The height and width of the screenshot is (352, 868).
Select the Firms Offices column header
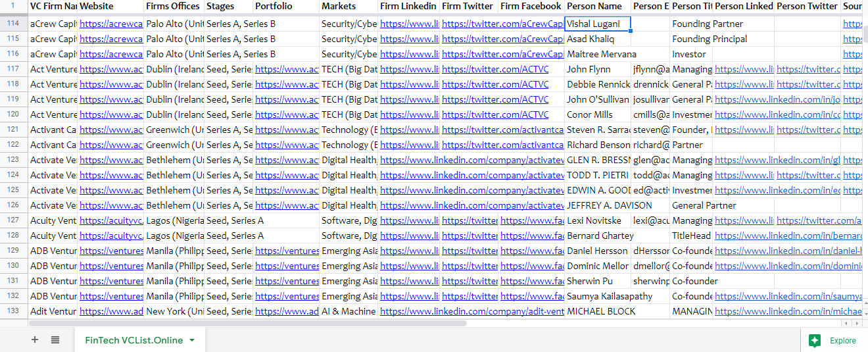pos(174,7)
